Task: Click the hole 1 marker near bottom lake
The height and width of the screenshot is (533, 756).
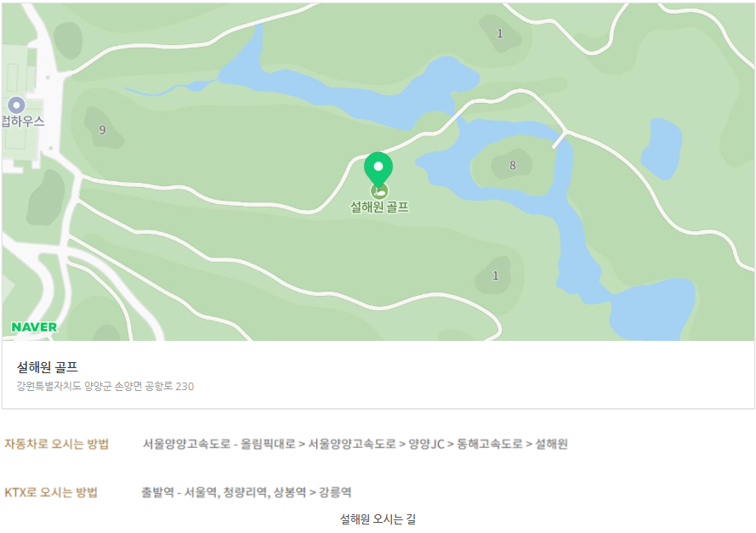Action: tap(495, 275)
